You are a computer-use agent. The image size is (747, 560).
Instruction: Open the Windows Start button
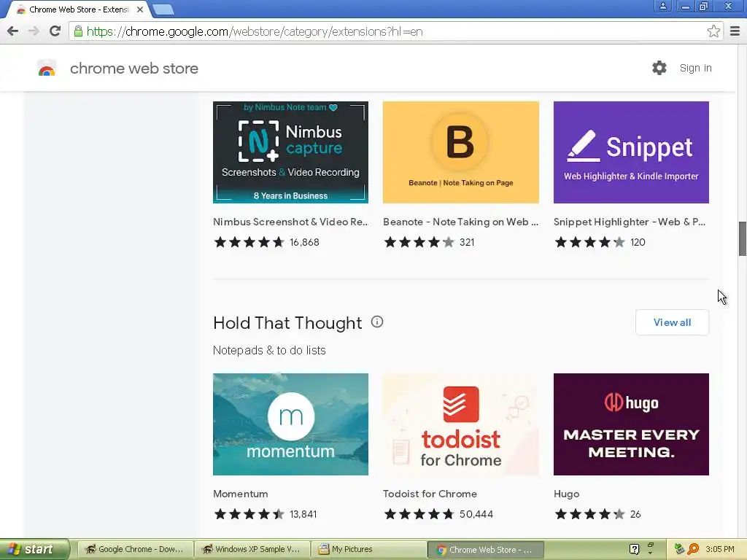pos(34,549)
